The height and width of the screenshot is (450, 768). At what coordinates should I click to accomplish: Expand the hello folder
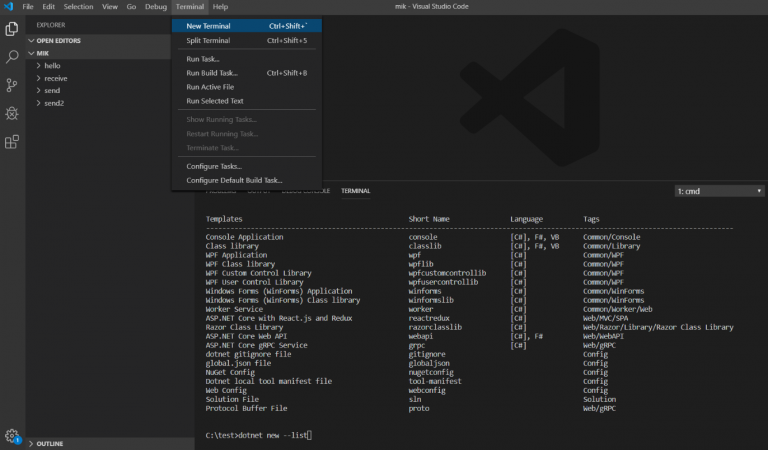coord(53,65)
